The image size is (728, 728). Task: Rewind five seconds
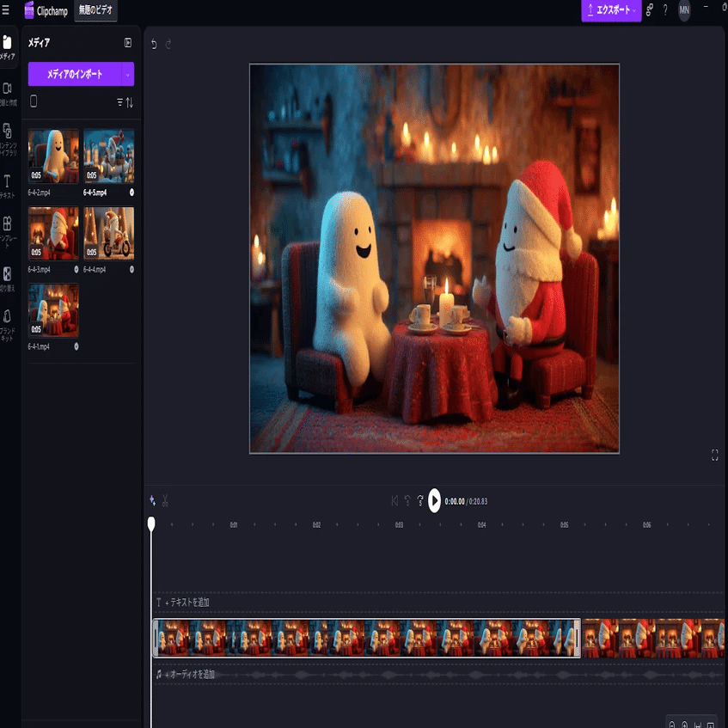[x=407, y=500]
